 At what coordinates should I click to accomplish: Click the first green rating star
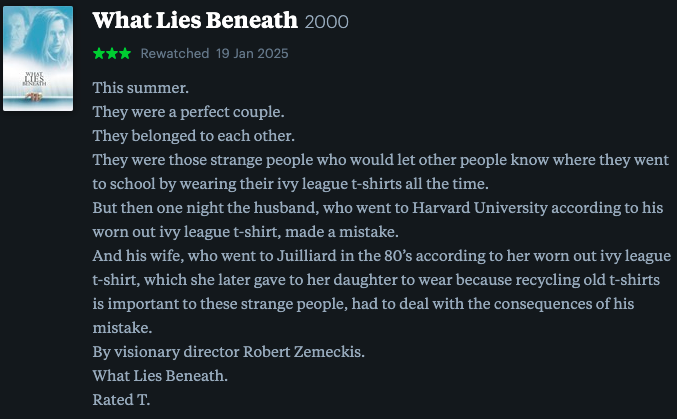[98, 54]
